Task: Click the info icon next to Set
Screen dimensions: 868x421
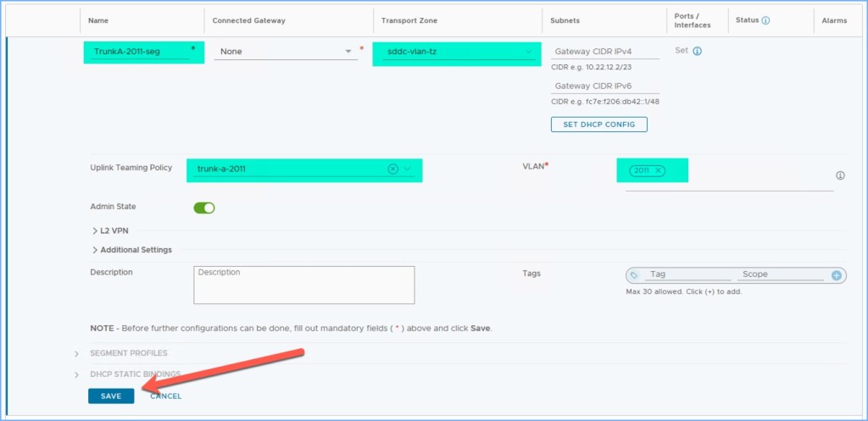Action: [698, 51]
